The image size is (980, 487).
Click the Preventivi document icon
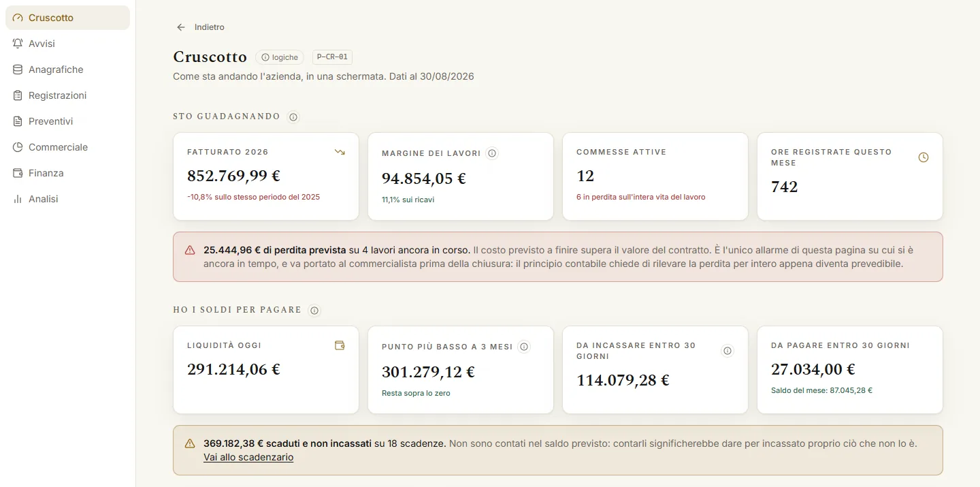coord(18,121)
